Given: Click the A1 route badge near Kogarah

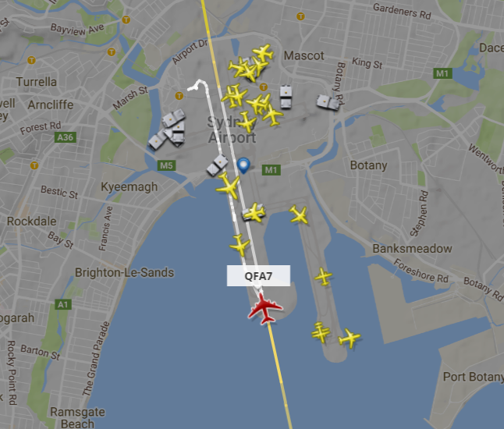Looking at the screenshot, I should coord(63,304).
